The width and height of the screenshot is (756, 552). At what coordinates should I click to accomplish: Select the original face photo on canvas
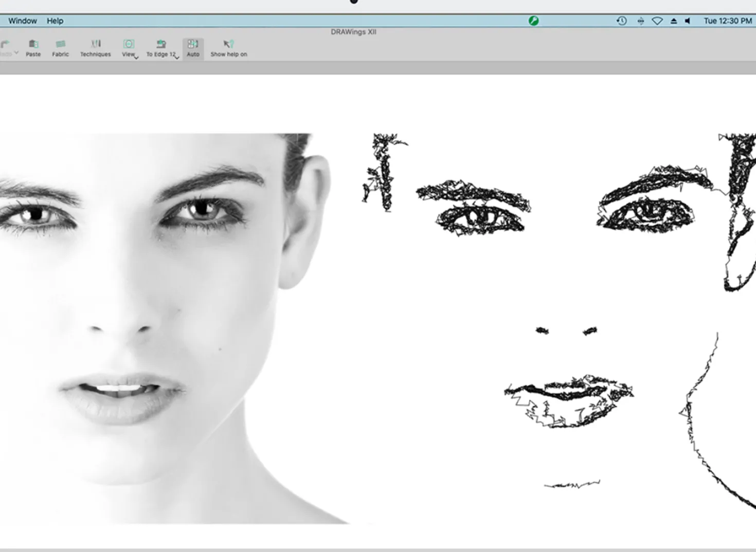[175, 329]
